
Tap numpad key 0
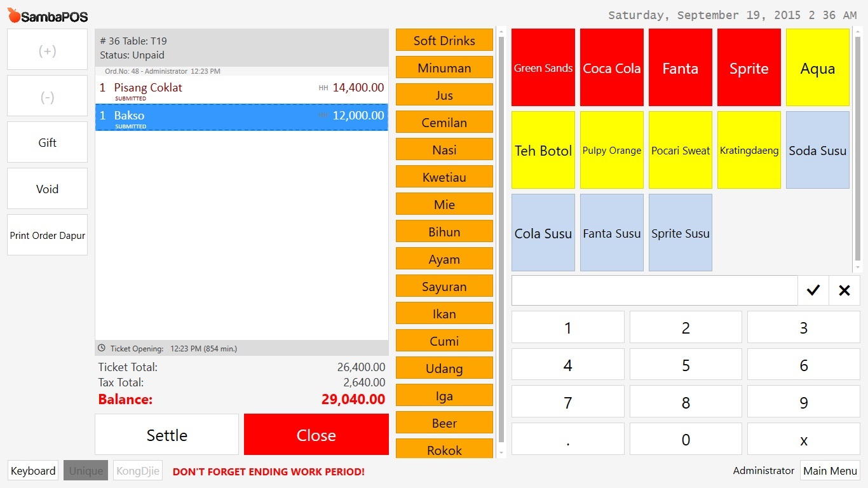click(686, 439)
